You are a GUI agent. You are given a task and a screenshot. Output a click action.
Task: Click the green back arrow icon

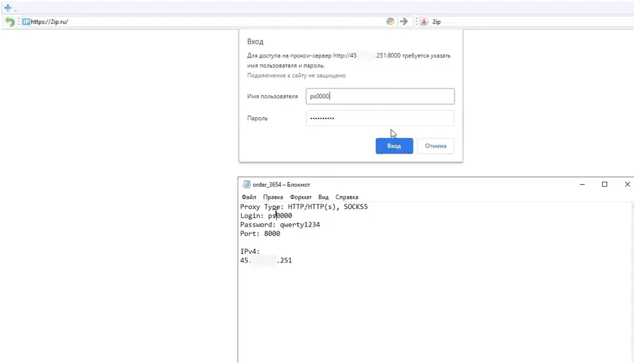pyautogui.click(x=9, y=22)
